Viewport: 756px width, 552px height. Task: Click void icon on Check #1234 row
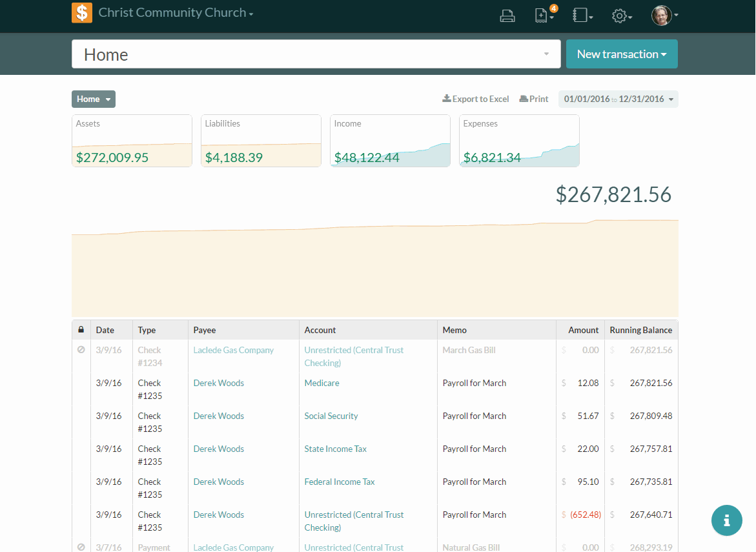click(81, 351)
